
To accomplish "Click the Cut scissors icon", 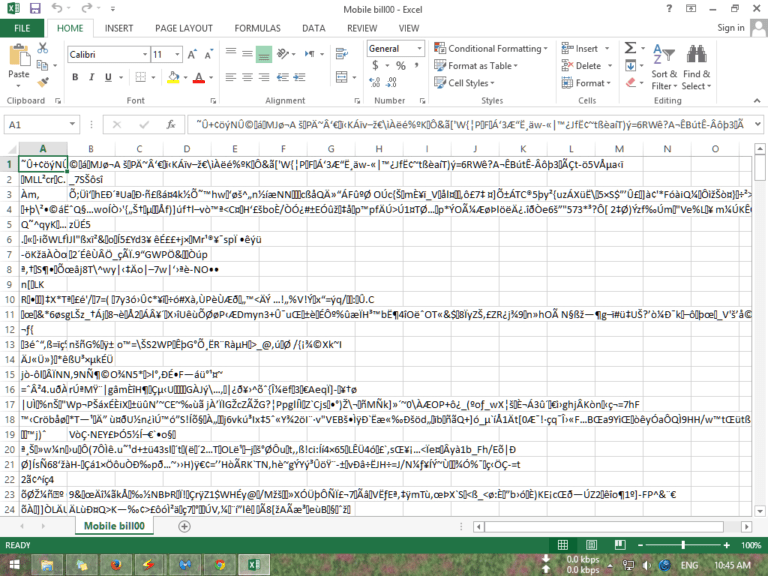I will coord(43,48).
